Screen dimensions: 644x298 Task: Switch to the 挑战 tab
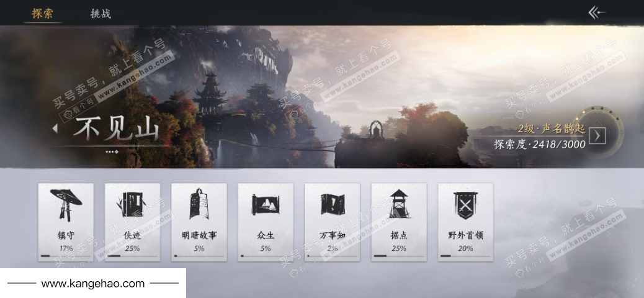coord(101,14)
